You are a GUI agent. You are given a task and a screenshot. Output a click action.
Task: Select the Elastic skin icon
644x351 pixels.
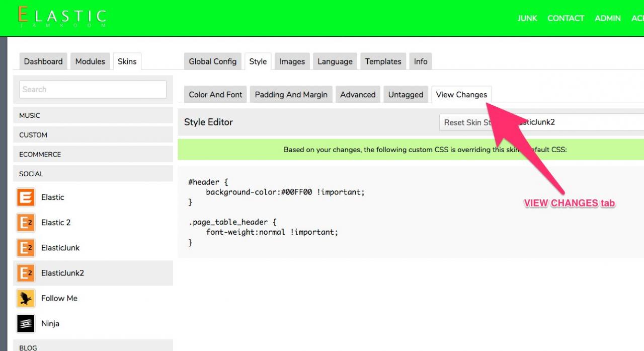tap(26, 197)
